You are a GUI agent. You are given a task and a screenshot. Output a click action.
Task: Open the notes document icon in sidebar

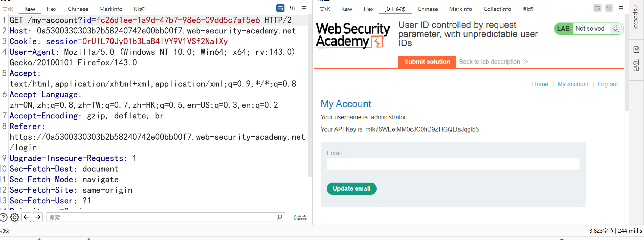click(x=636, y=50)
